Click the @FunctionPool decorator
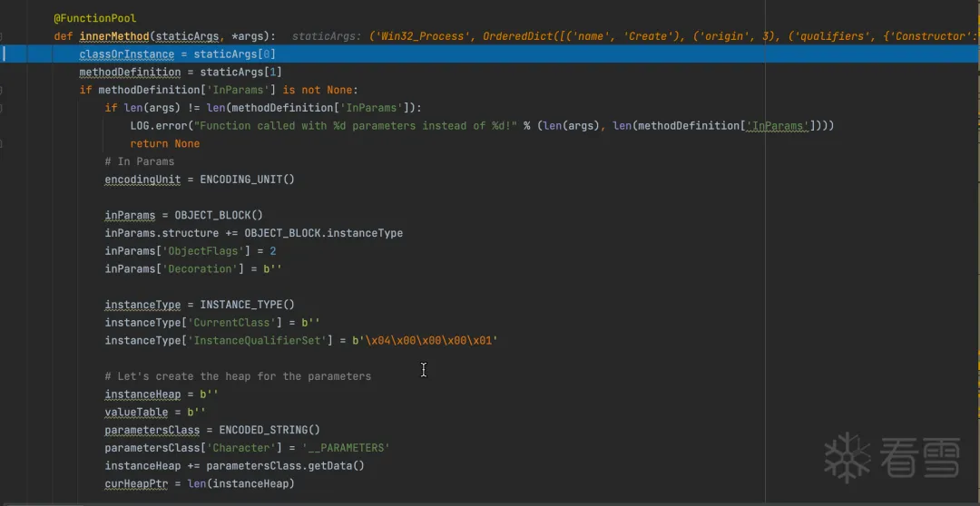Viewport: 980px width, 506px height. [95, 18]
